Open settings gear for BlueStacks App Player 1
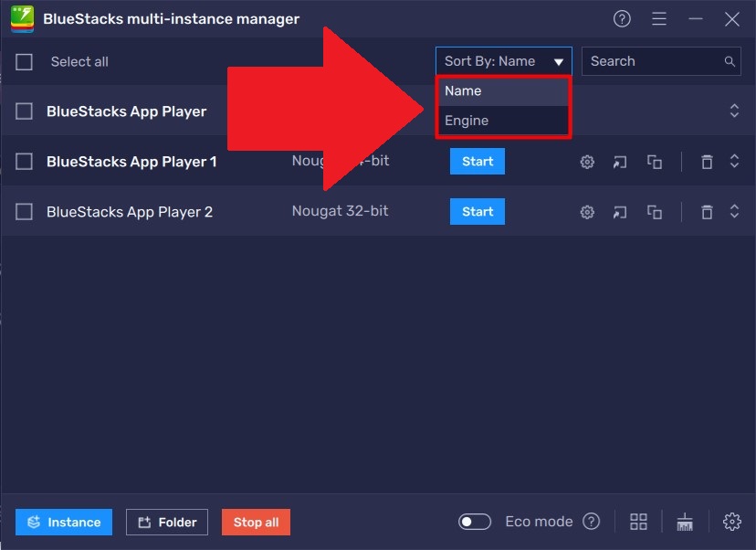 click(x=587, y=162)
